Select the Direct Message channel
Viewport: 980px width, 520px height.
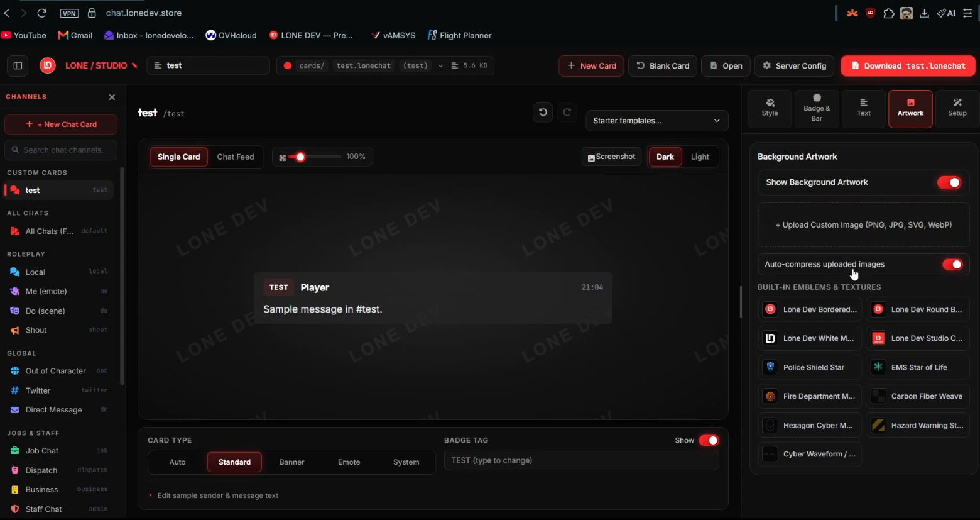[59, 410]
